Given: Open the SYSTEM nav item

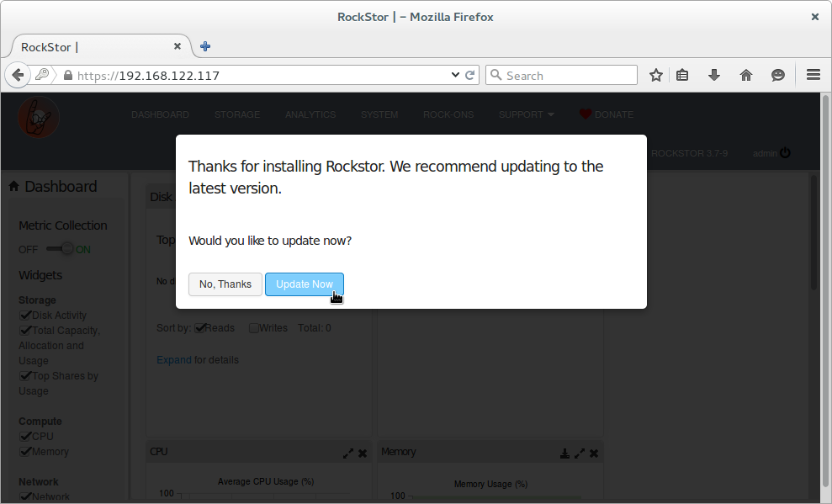Looking at the screenshot, I should click(379, 114).
